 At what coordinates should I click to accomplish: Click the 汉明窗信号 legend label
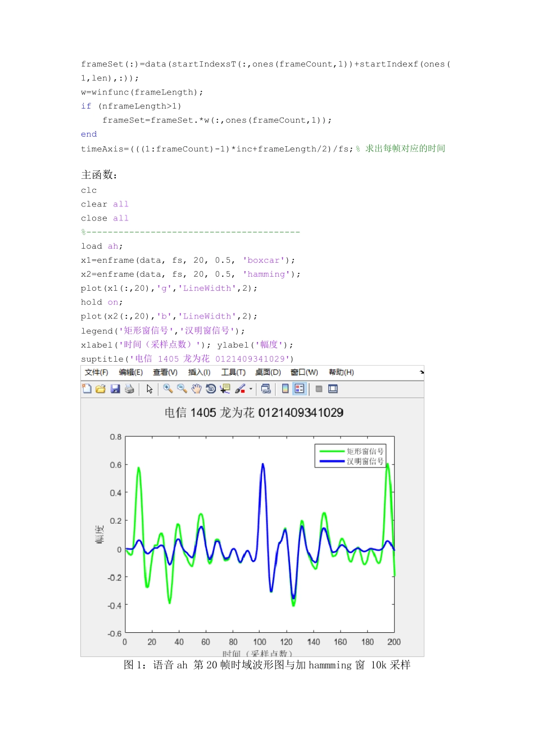tap(365, 461)
